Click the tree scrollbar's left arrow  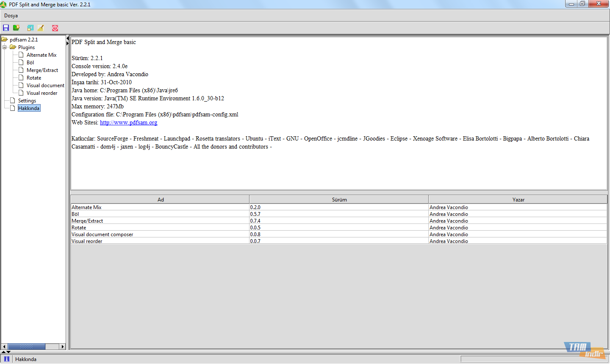4,346
